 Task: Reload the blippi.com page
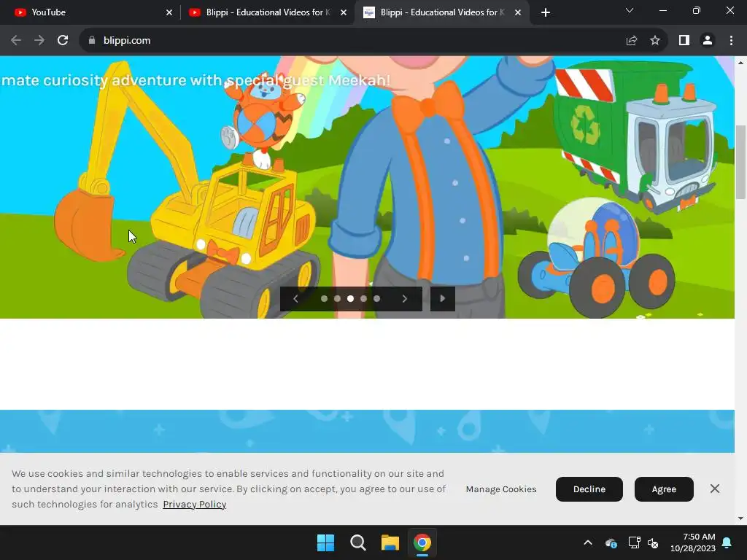click(x=63, y=41)
